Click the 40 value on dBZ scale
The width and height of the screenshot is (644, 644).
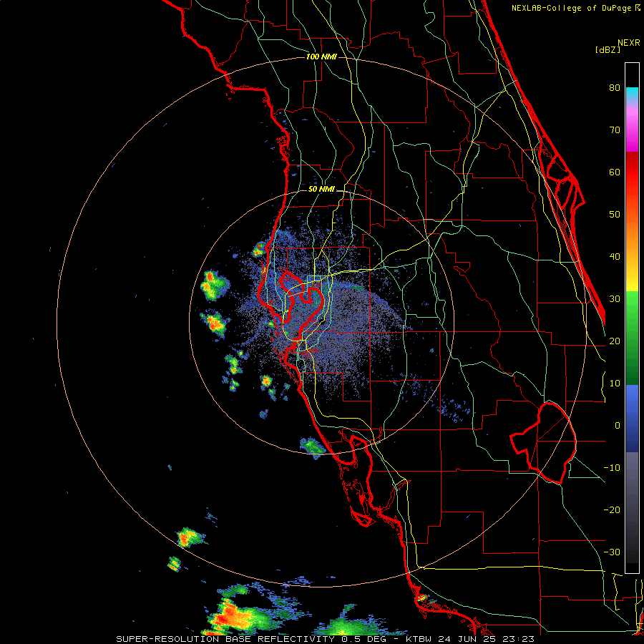tap(615, 257)
